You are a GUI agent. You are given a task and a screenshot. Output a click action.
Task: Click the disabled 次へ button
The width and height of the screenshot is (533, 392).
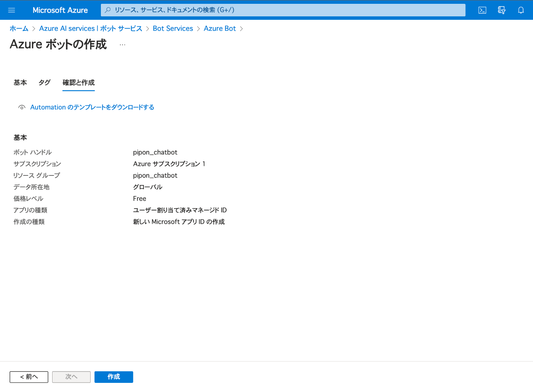[x=71, y=377]
